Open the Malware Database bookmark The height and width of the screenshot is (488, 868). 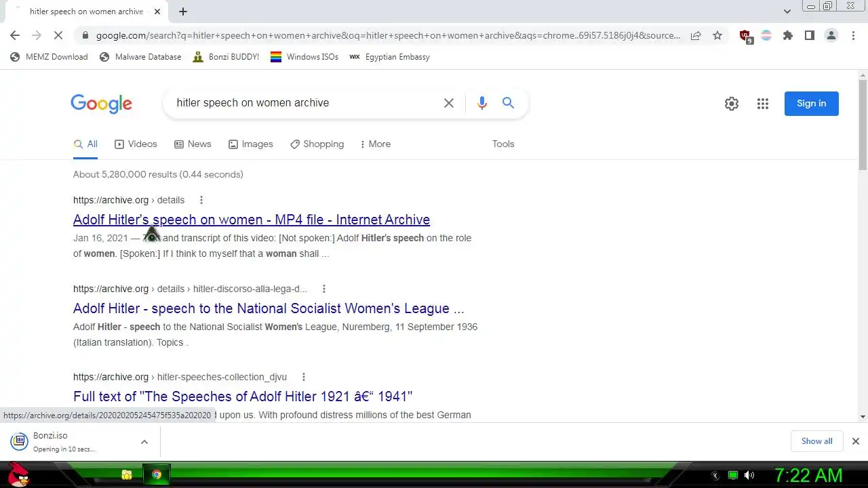(x=140, y=57)
